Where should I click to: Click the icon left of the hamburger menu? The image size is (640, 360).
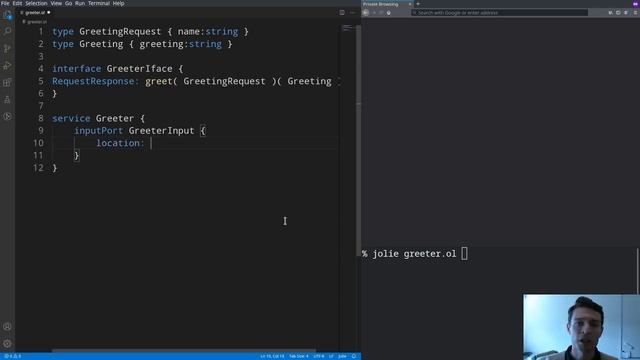pyautogui.click(x=626, y=13)
